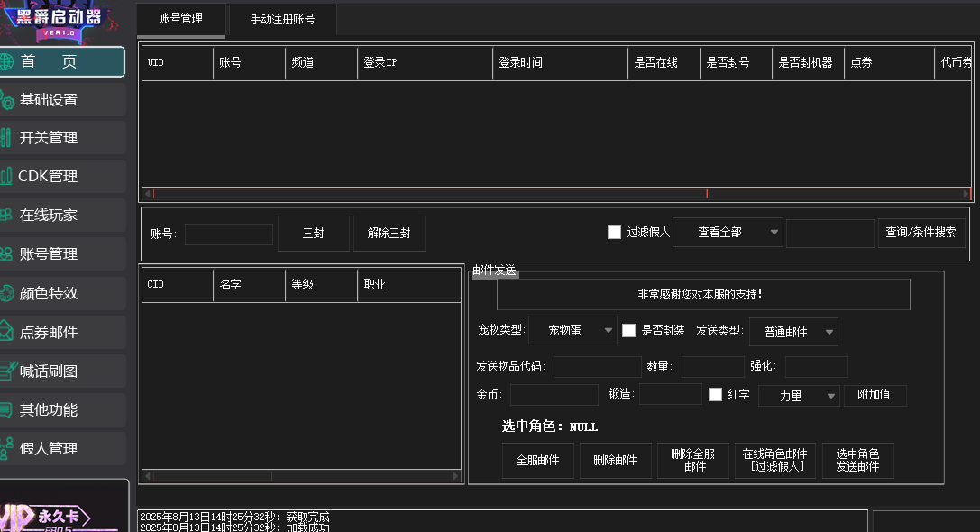Tick the 是否封装 checkbox
Image resolution: width=980 pixels, height=532 pixels.
coord(629,331)
